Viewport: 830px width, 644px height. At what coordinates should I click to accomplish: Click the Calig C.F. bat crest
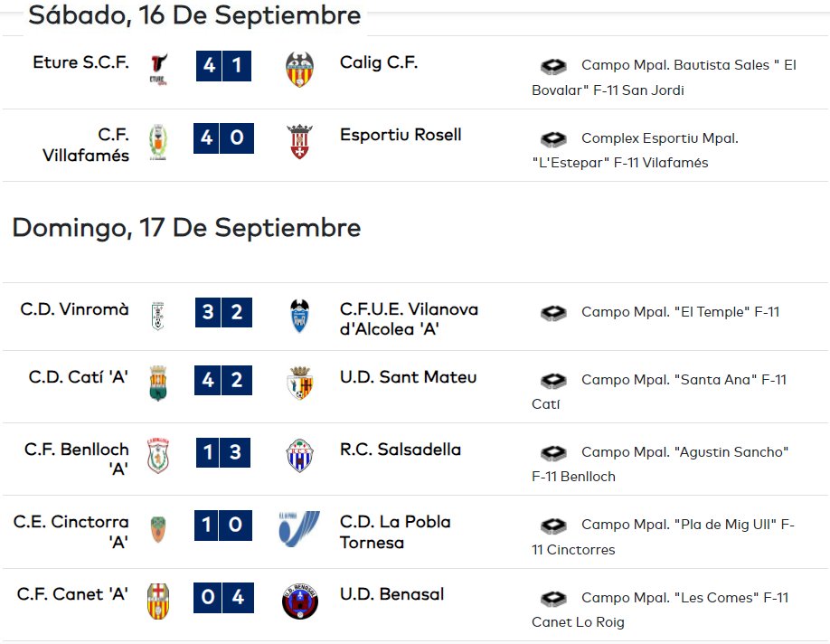(299, 70)
